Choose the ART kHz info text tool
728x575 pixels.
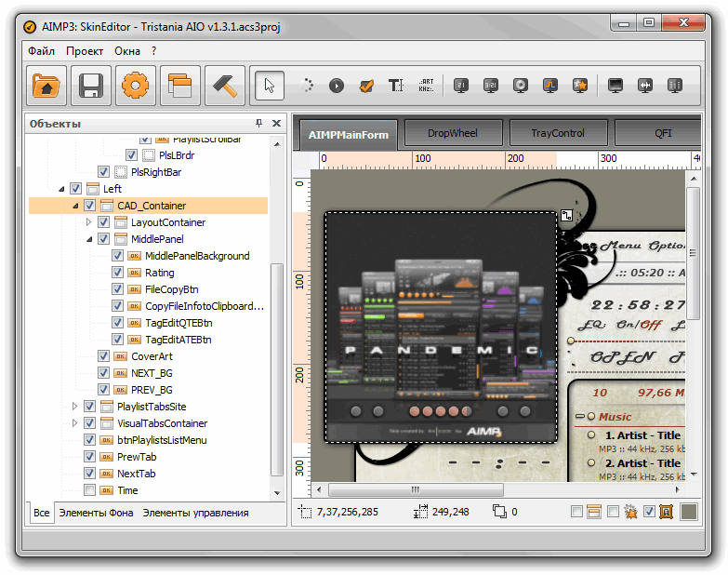pos(426,85)
